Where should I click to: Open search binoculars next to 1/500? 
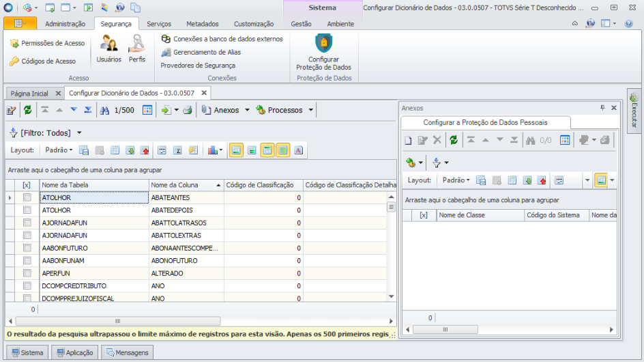tap(105, 110)
